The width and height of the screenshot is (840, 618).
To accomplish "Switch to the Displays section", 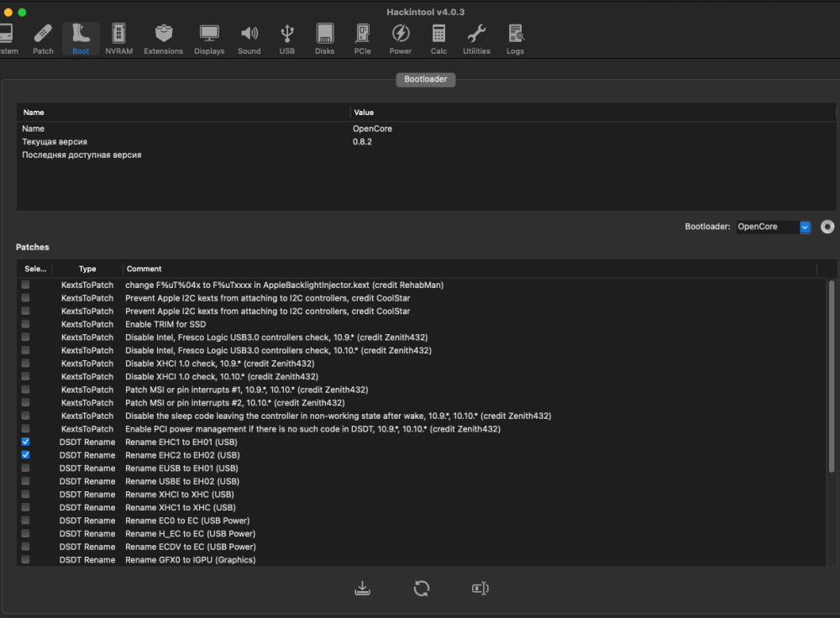I will click(209, 39).
